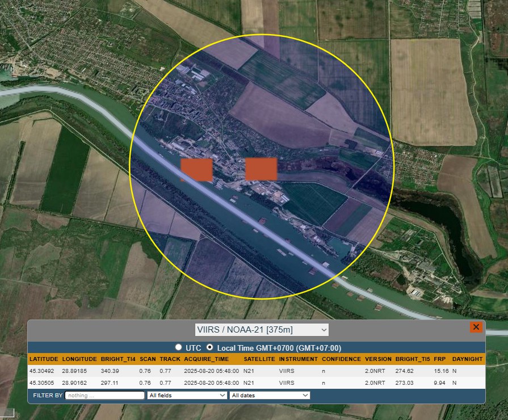Click the LONGITUDE column header

(79, 359)
